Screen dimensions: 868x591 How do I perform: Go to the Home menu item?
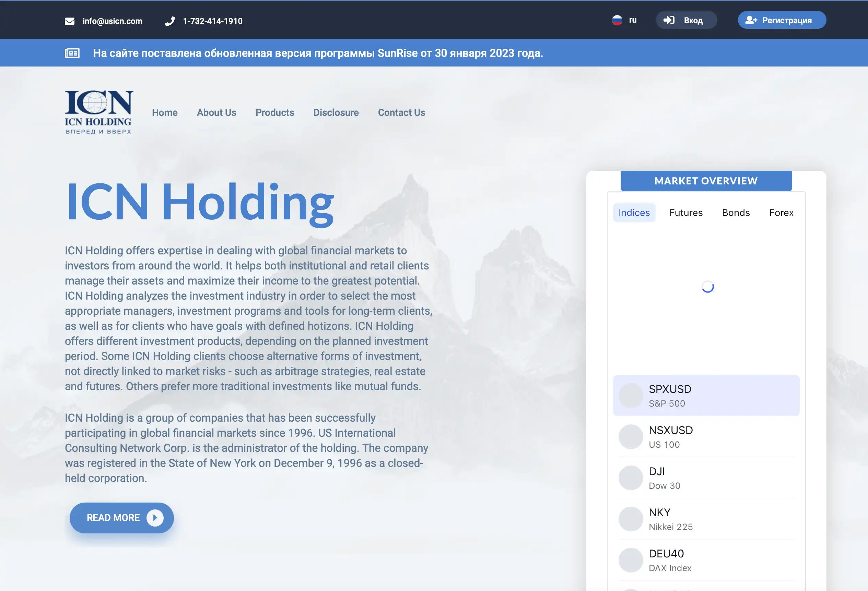[165, 112]
